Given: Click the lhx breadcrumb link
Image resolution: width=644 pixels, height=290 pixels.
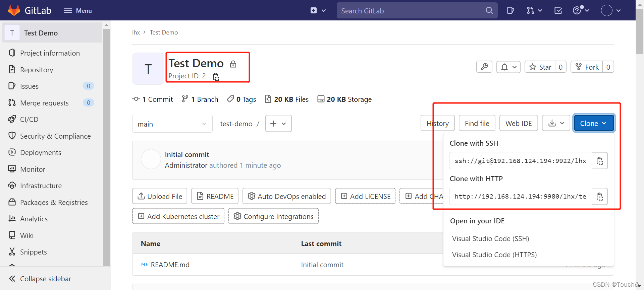Looking at the screenshot, I should (136, 32).
